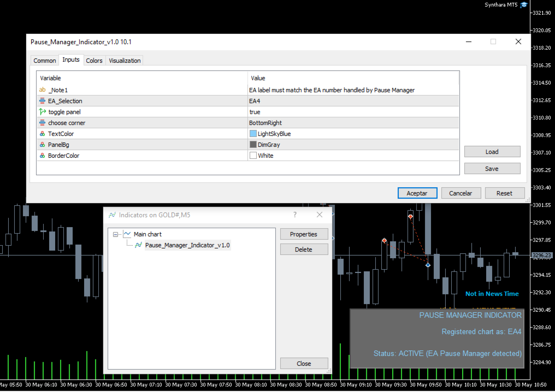Click the EA_Selection variable name
This screenshot has width=555, height=392.
[65, 101]
